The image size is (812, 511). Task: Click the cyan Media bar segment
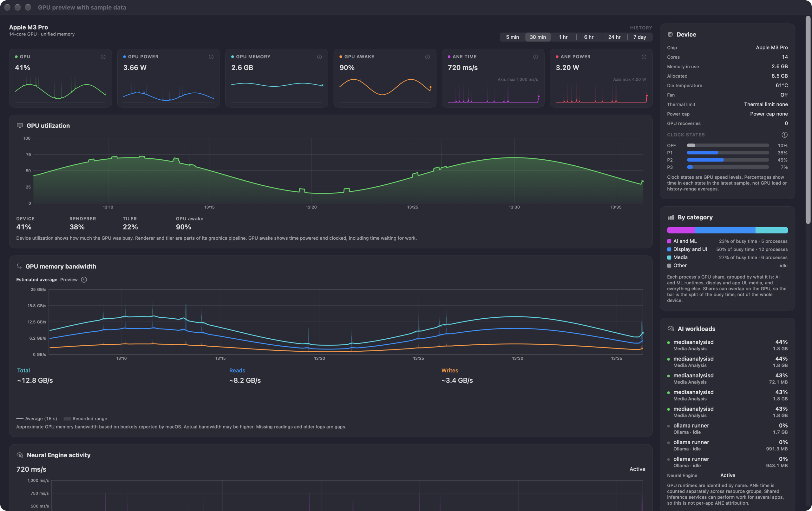(x=771, y=230)
